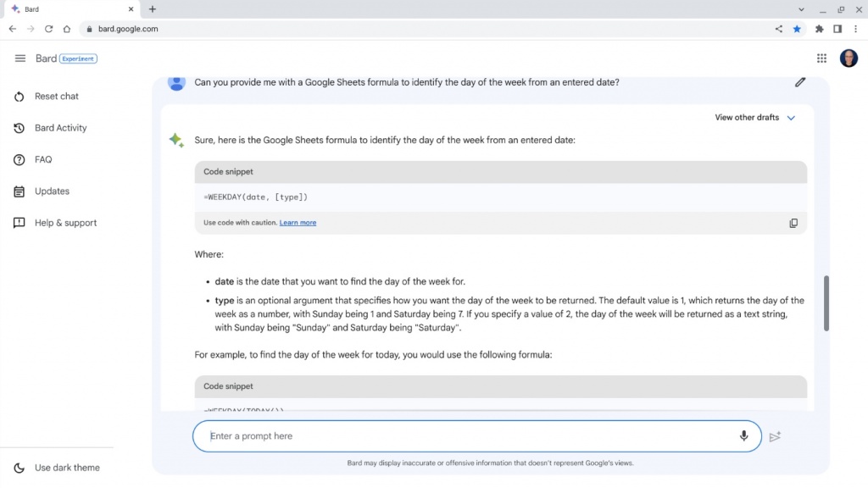Click the Bard logo text
This screenshot has height=488, width=868.
tap(46, 58)
